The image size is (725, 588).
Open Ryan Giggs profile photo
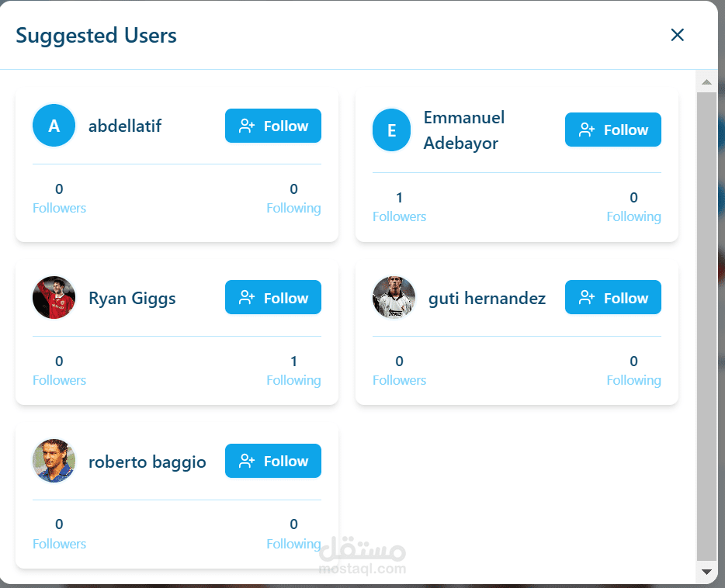54,297
